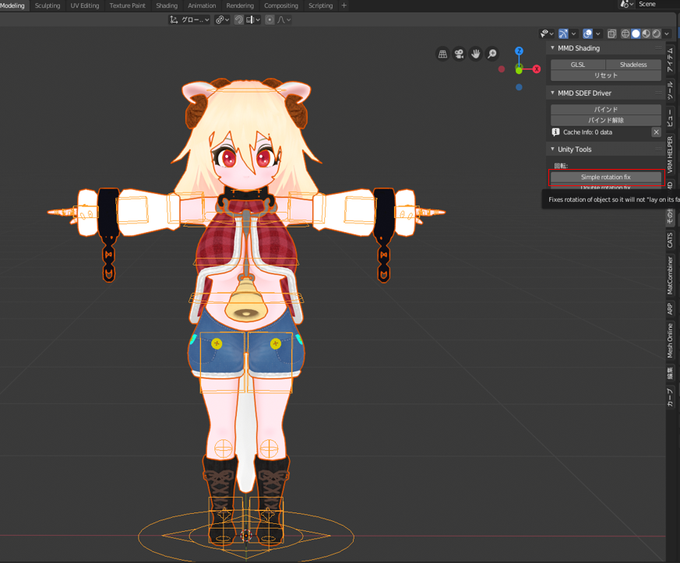The width and height of the screenshot is (680, 563).
Task: Toggle X-ray mode in viewport header
Action: pos(612,34)
